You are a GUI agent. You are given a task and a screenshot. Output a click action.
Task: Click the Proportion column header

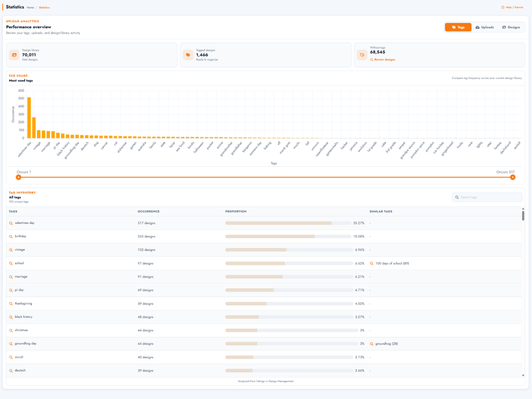[236, 211]
